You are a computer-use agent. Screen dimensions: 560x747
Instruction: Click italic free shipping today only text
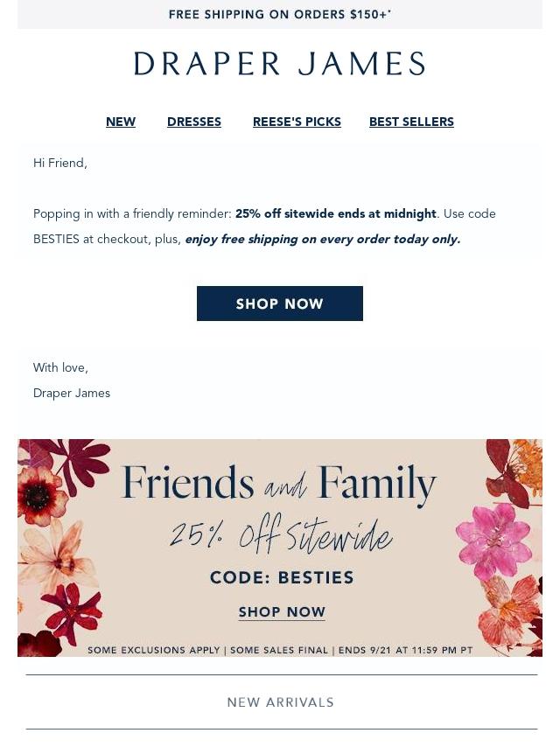pyautogui.click(x=323, y=239)
